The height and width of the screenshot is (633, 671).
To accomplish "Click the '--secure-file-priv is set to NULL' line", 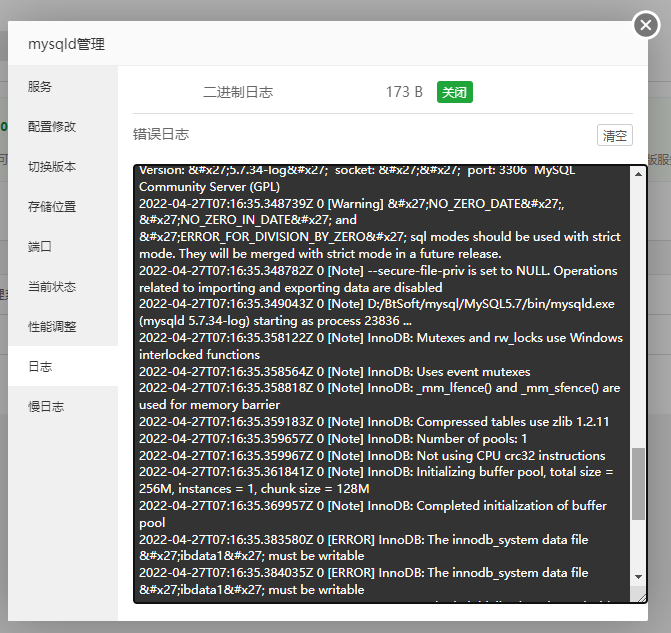I will tap(378, 279).
